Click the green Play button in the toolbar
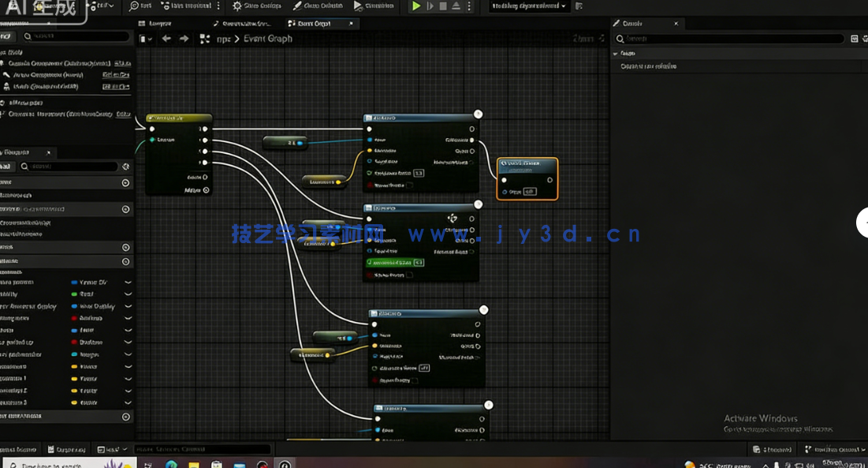The height and width of the screenshot is (468, 868). [416, 6]
